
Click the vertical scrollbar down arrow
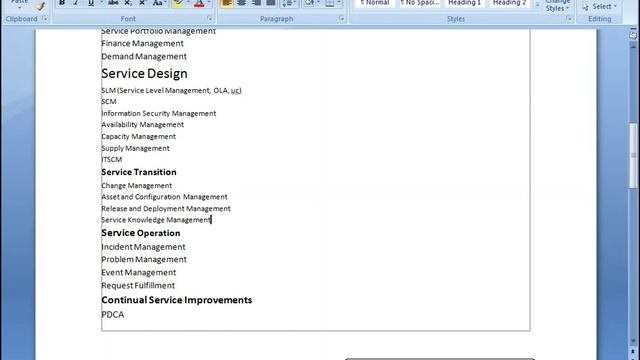pos(633,341)
